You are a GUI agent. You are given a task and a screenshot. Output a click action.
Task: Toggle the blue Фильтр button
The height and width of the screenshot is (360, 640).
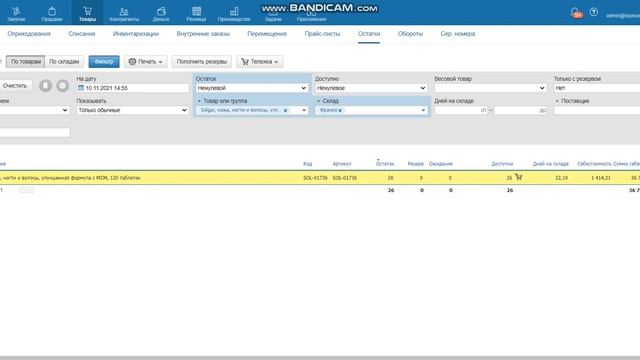104,62
